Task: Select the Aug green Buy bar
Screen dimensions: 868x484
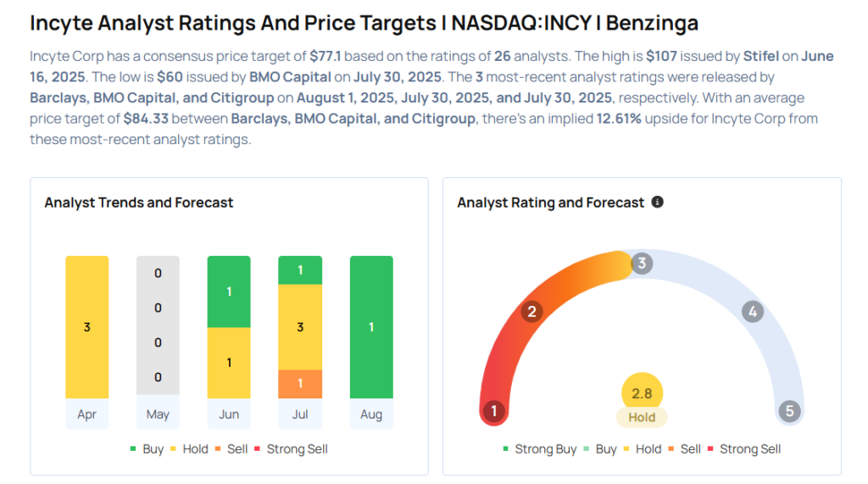Action: [x=371, y=326]
